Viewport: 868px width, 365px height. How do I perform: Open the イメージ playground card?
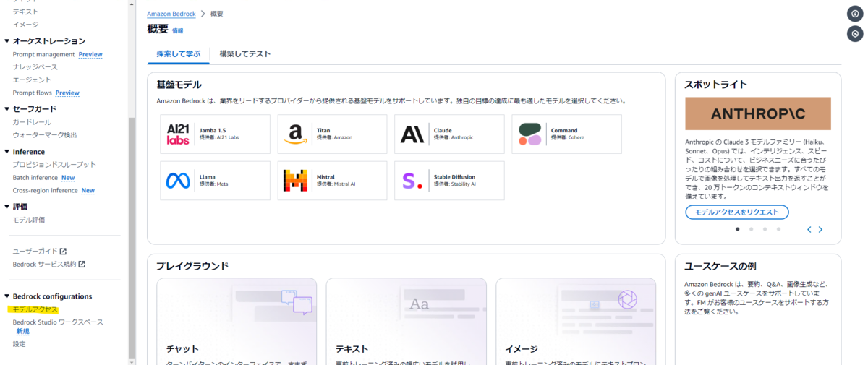pos(576,322)
